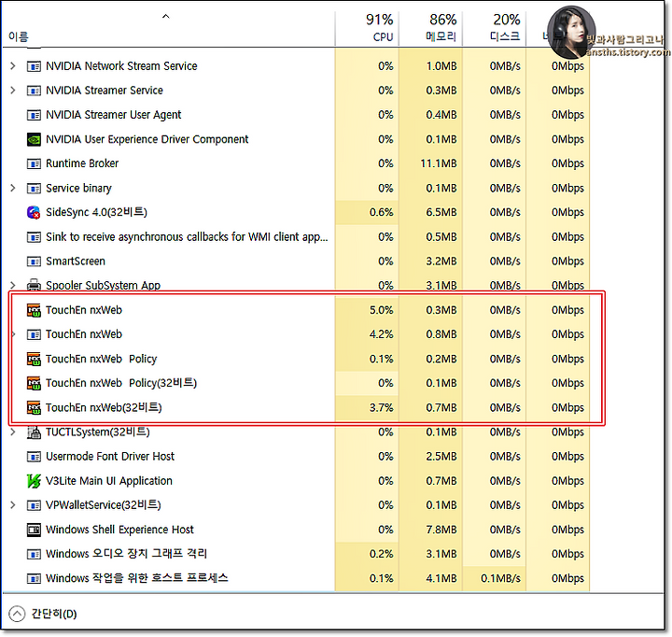Click the 0.1MB/s disk value in last row

click(x=500, y=579)
